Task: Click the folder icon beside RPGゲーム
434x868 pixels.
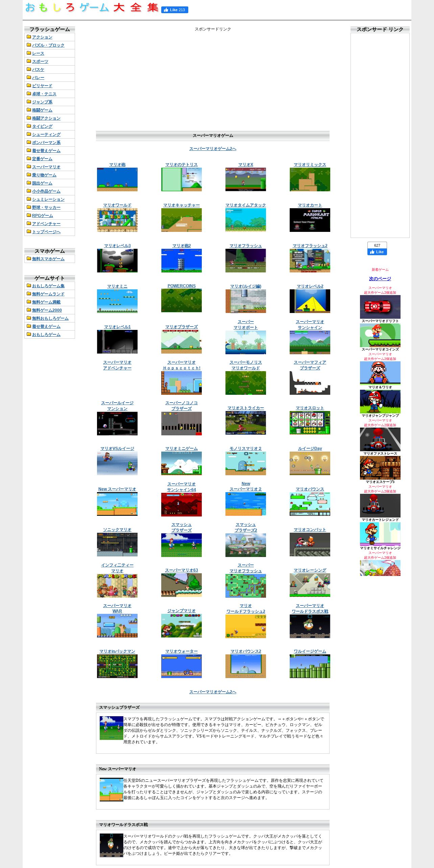Action: (29, 215)
